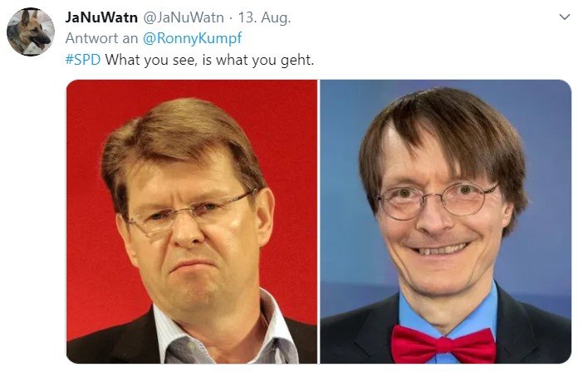
Task: Open the tweet via 13. Aug. date
Action: (x=264, y=17)
